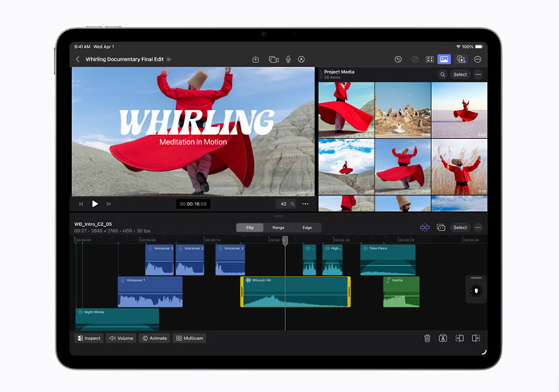This screenshot has width=559, height=392.
Task: Click the undo arrow in the top toolbar
Action: click(x=398, y=59)
